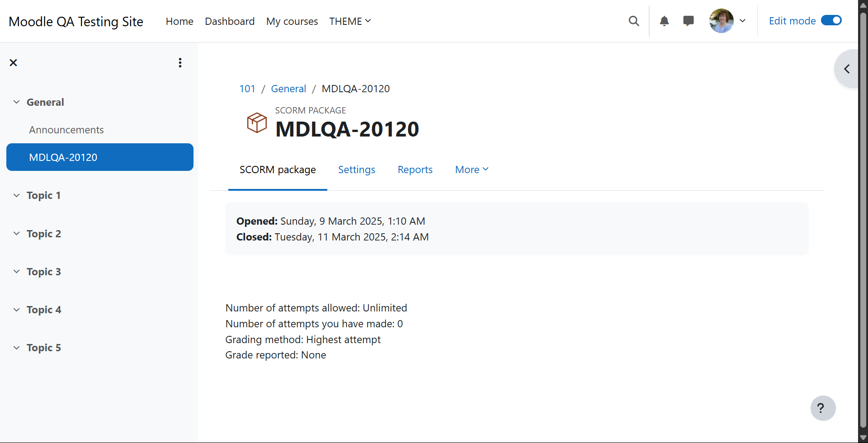Click the Opened date text
The height and width of the screenshot is (443, 868).
(x=331, y=221)
